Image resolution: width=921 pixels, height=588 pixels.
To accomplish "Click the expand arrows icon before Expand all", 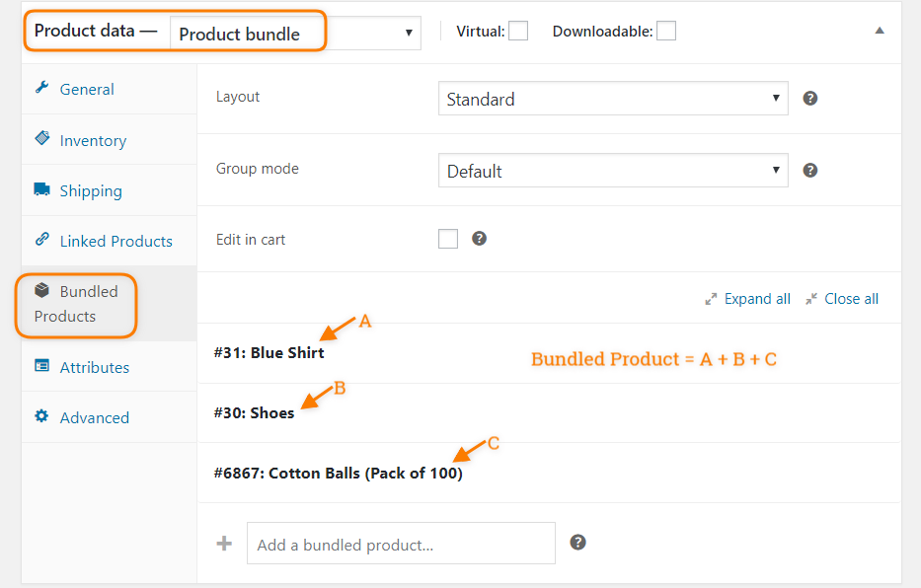I will pyautogui.click(x=711, y=299).
